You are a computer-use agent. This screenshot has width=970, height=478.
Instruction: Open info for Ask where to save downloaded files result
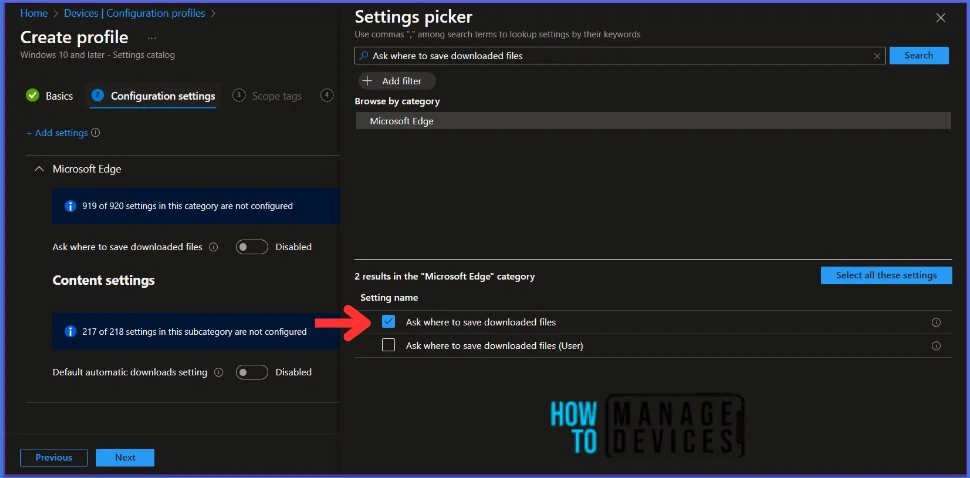click(x=936, y=322)
